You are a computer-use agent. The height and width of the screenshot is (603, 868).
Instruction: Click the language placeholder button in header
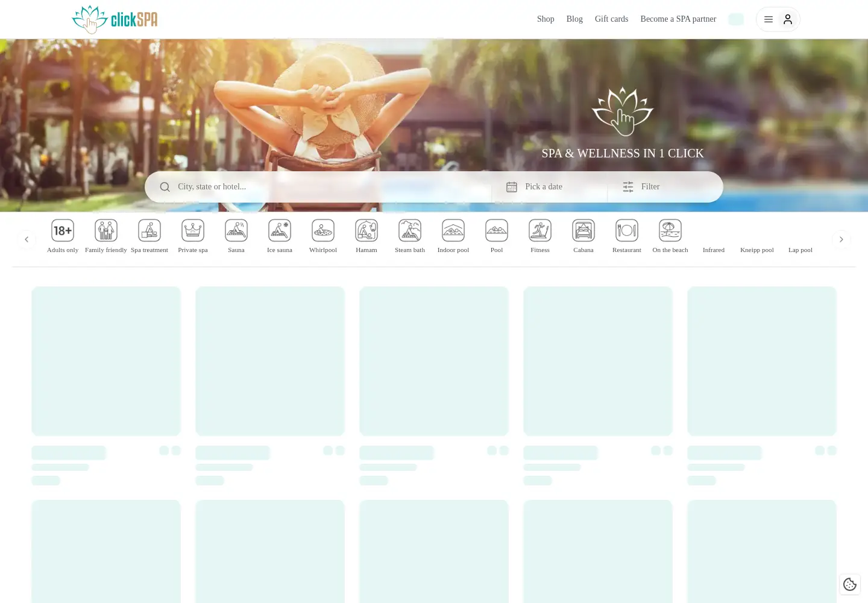pos(736,19)
